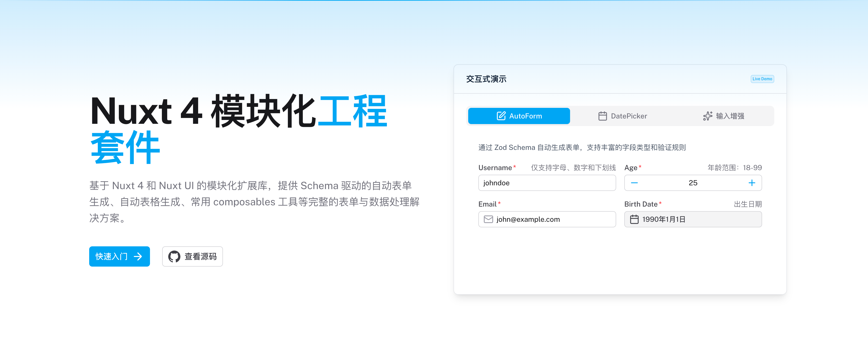Click the GitHub logo icon
Viewport: 868px width, 359px height.
click(174, 257)
